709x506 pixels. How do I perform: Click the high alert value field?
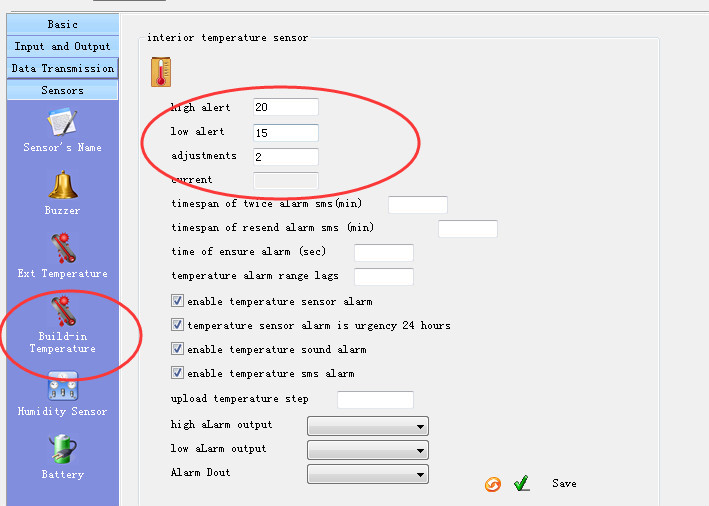pos(285,107)
